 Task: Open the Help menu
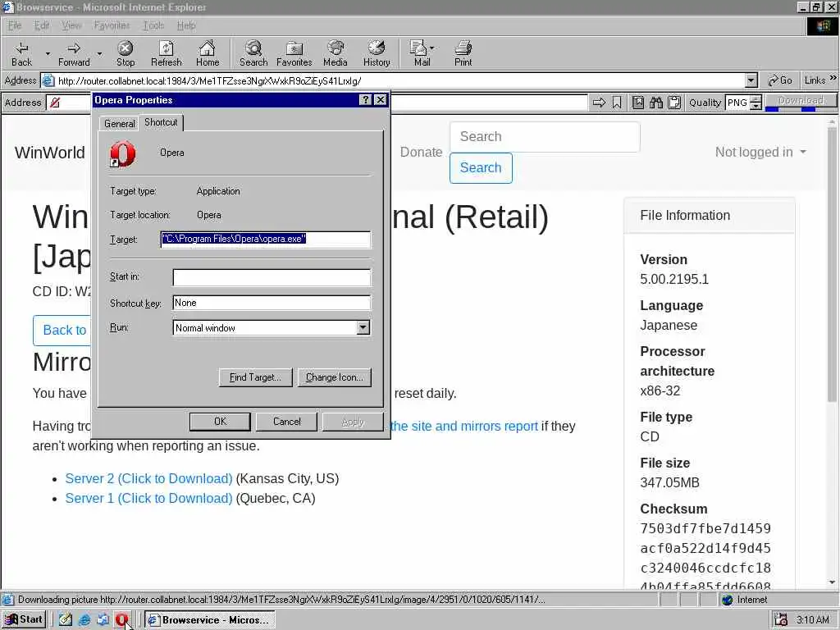(x=186, y=25)
